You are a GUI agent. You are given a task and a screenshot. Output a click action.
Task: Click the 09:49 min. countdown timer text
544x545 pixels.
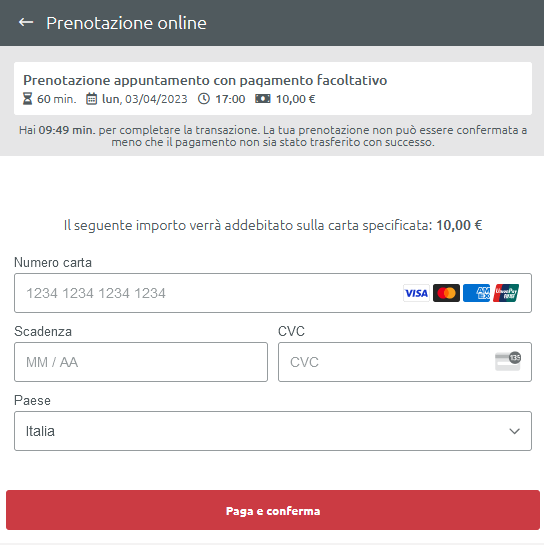(67, 130)
